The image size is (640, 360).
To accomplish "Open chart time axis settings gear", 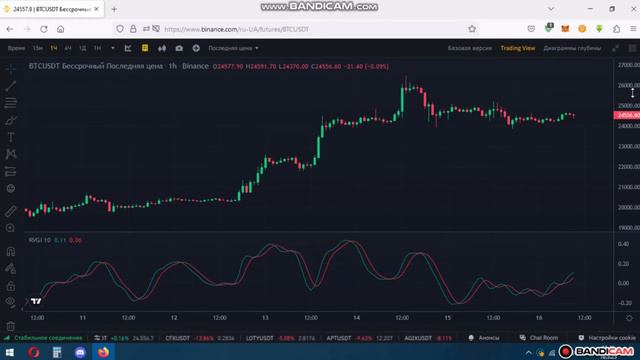I will [x=629, y=318].
